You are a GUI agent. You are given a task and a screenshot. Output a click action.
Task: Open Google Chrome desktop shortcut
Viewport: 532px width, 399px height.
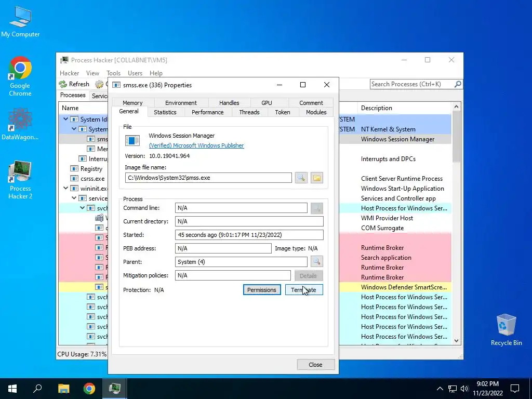click(20, 76)
